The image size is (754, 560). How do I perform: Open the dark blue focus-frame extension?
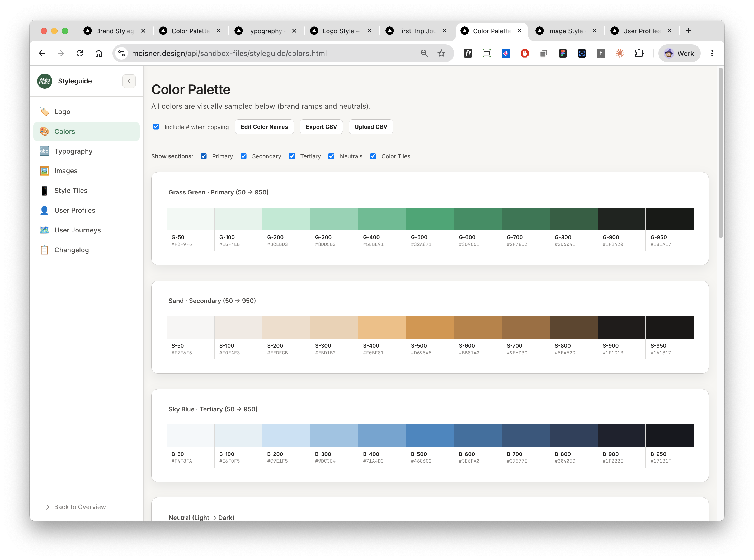(581, 53)
